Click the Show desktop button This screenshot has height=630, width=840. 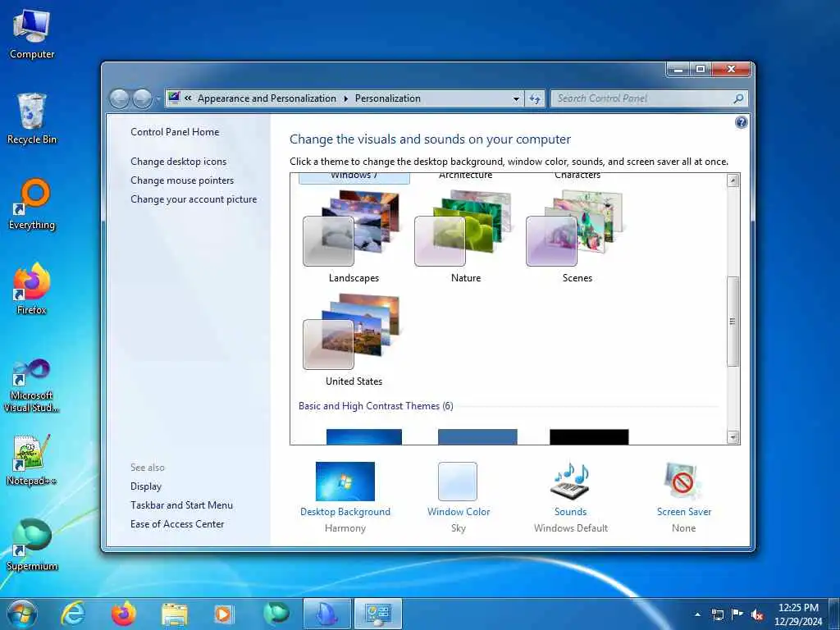point(835,614)
